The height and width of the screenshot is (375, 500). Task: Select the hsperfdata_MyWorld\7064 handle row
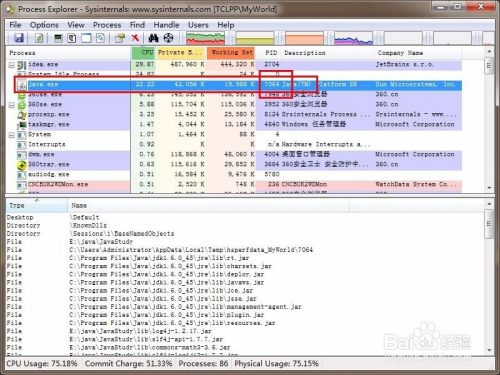tap(245, 250)
